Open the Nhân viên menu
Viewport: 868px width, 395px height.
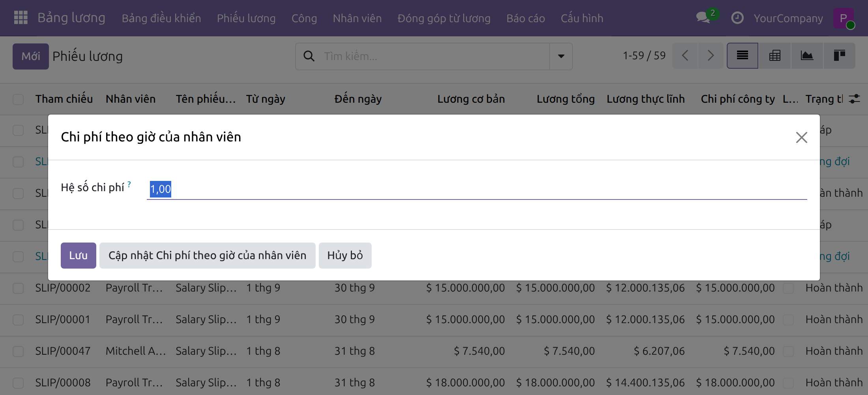(357, 18)
